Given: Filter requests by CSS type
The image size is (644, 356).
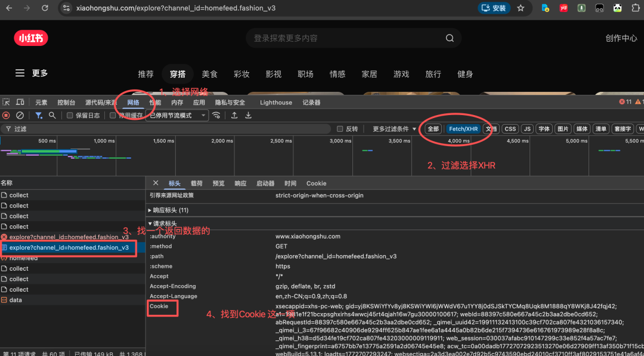Looking at the screenshot, I should pos(510,129).
